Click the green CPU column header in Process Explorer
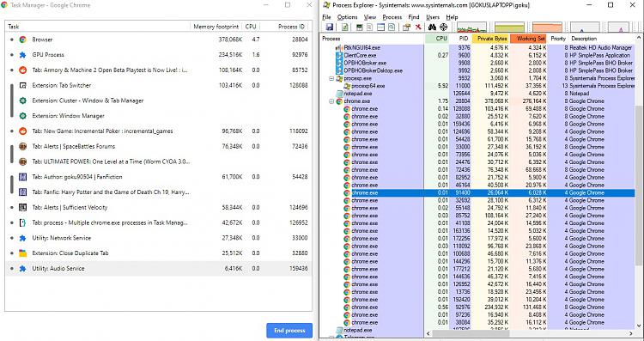 tap(436, 39)
